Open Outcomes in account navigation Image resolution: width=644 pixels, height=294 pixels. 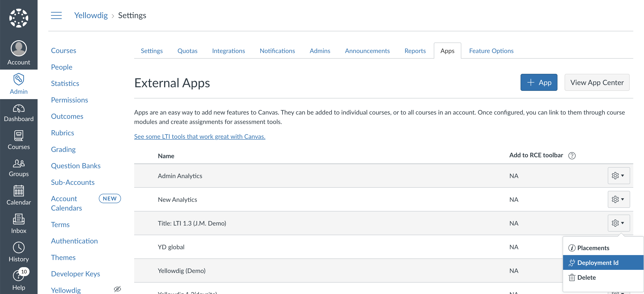(x=67, y=116)
